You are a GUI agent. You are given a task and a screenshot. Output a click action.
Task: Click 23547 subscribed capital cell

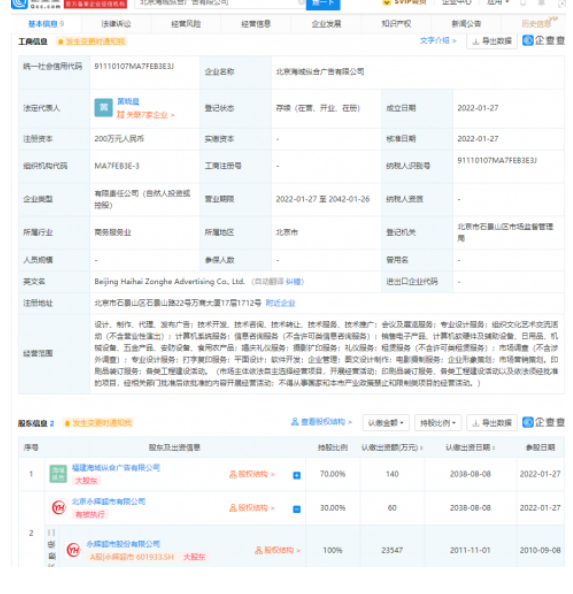[392, 550]
